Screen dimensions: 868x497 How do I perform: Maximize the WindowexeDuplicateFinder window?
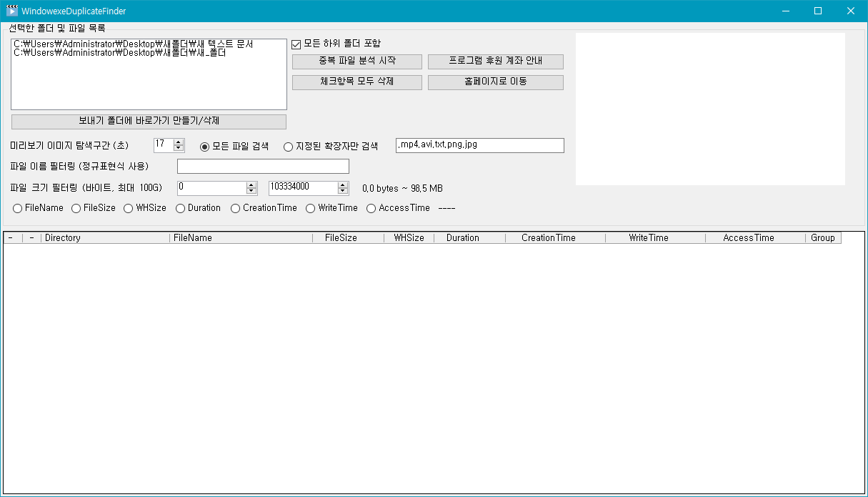click(818, 11)
